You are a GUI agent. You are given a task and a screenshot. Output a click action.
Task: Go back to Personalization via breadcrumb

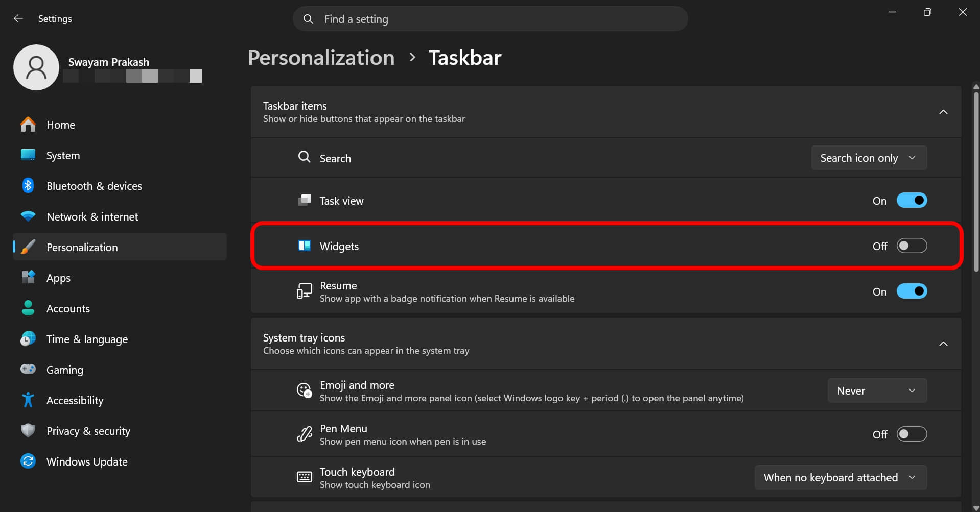point(321,58)
